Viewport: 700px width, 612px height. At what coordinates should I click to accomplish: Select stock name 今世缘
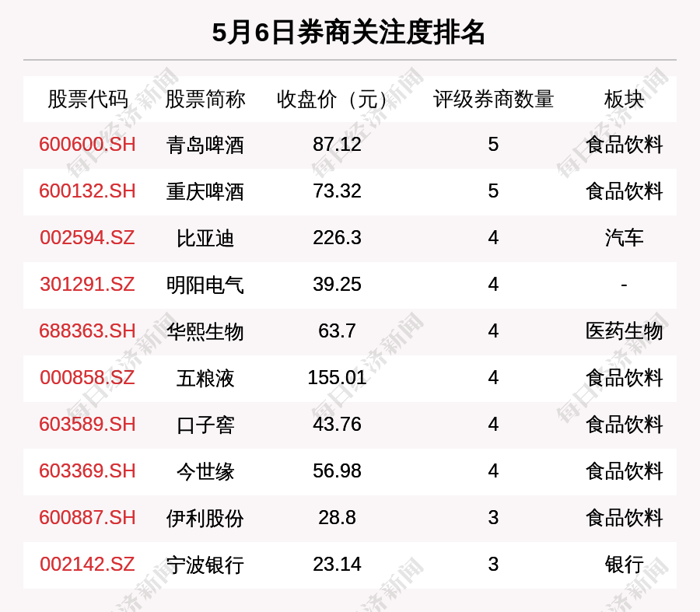(205, 471)
